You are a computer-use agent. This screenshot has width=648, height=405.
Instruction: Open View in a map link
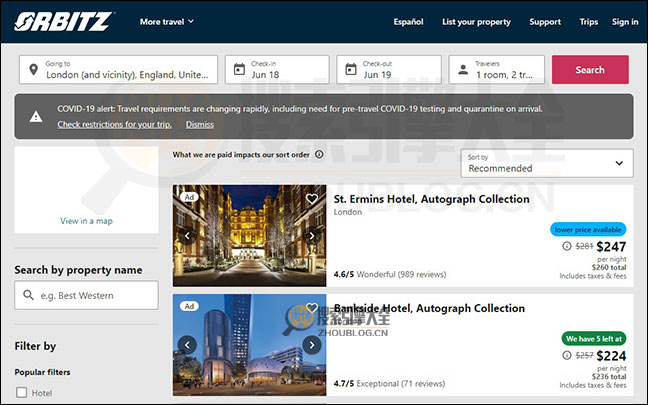(86, 221)
